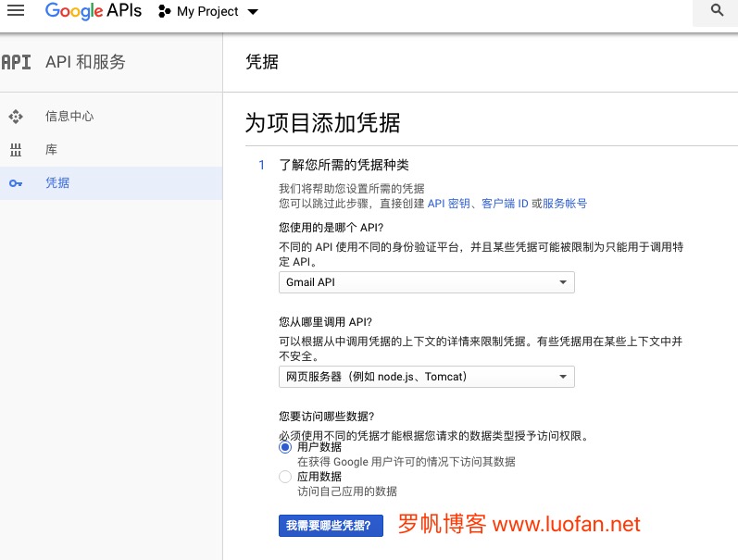The height and width of the screenshot is (560, 738).
Task: Select 凭据 in the sidebar
Action: (x=111, y=183)
